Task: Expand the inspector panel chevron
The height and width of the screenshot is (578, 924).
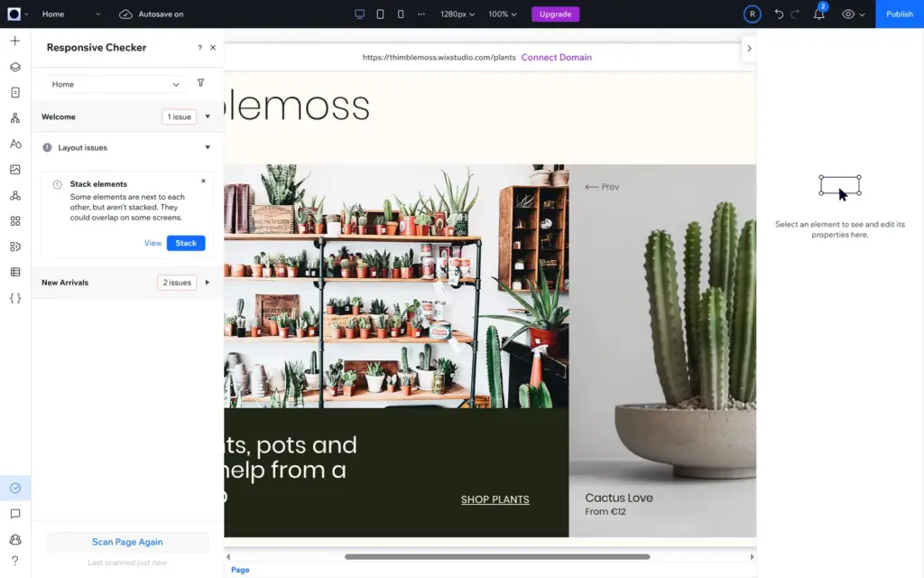Action: pos(749,49)
